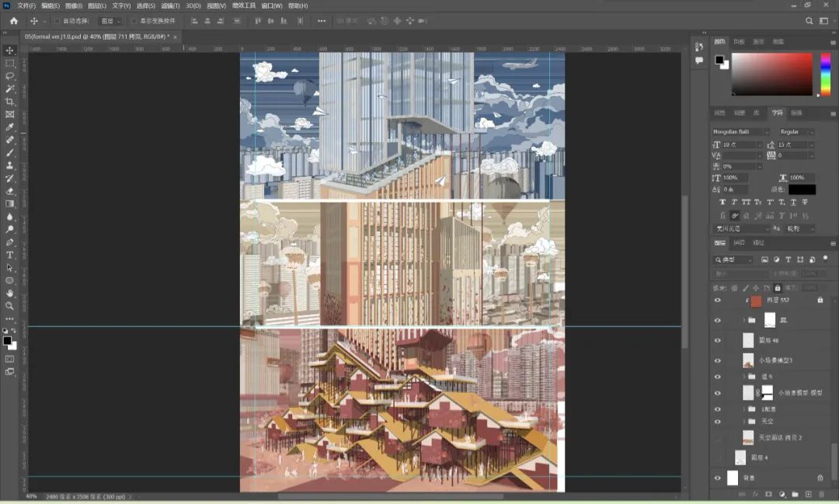The image size is (839, 504).
Task: Select the Clone Stamp tool
Action: click(x=9, y=165)
